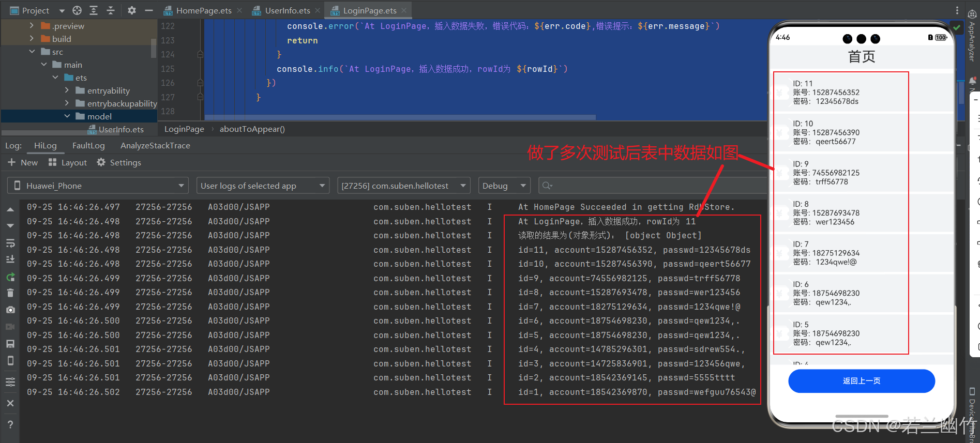Click New log session button

pyautogui.click(x=23, y=162)
